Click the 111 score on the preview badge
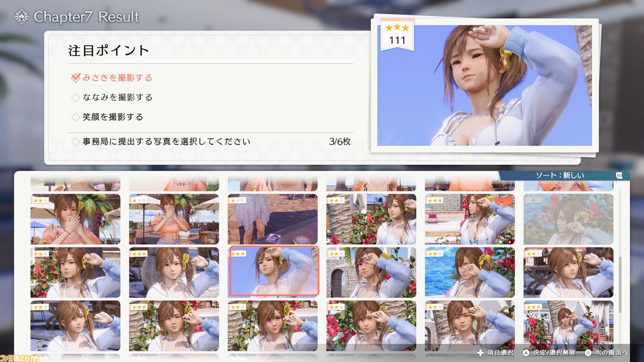The height and width of the screenshot is (362, 644). coord(397,40)
